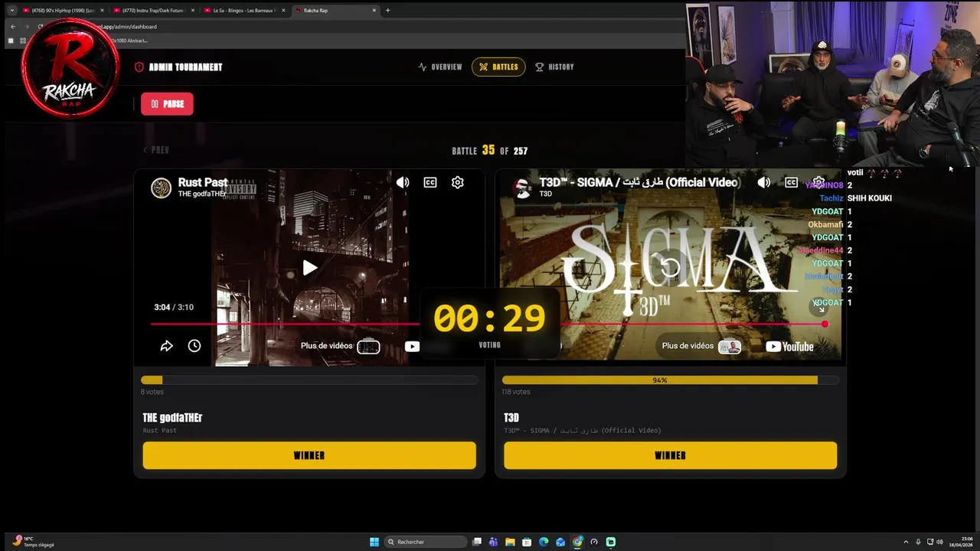
Task: Open settings gear on Rust Past video
Action: [x=458, y=182]
